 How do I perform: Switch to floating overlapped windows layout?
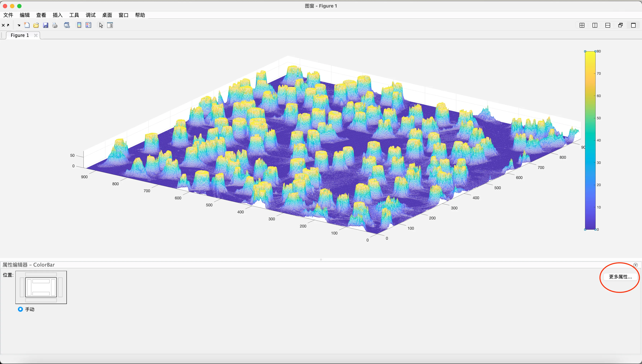(621, 25)
